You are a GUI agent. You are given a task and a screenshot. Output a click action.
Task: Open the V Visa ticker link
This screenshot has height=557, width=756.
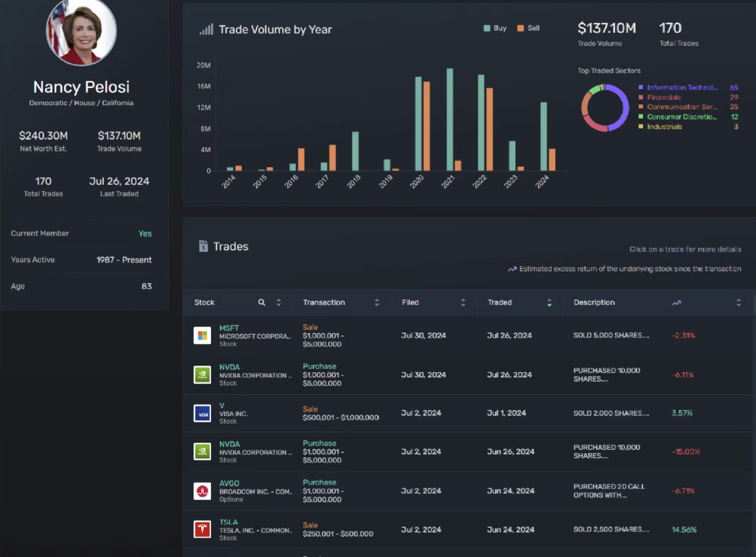(x=222, y=406)
